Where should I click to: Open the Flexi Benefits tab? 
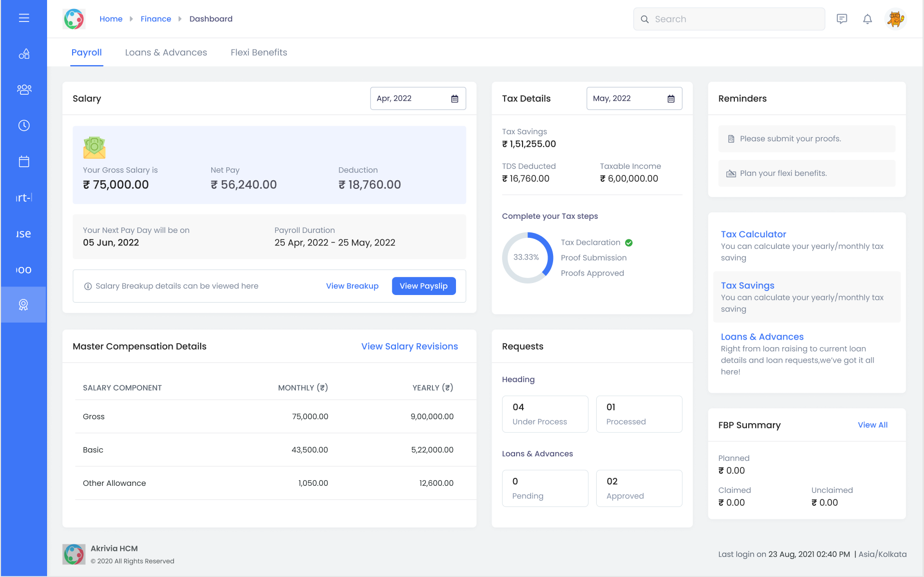tap(259, 52)
